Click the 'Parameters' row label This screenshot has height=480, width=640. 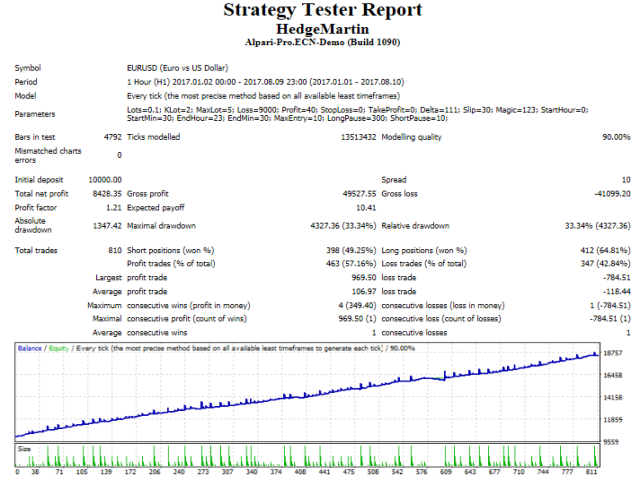tap(35, 114)
